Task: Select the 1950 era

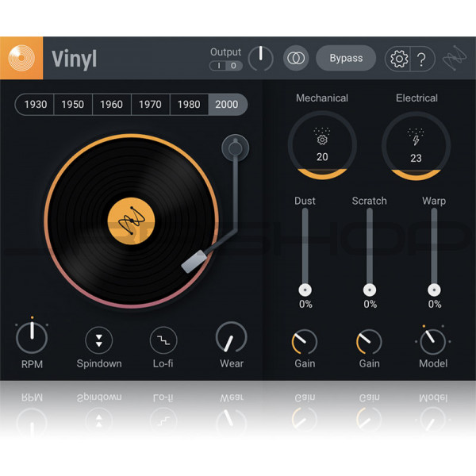Action: (73, 105)
